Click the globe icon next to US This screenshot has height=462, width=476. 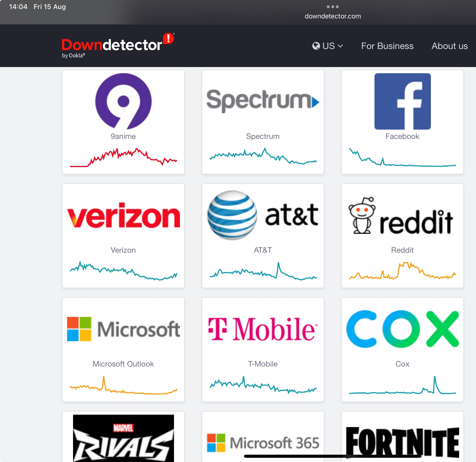(316, 46)
